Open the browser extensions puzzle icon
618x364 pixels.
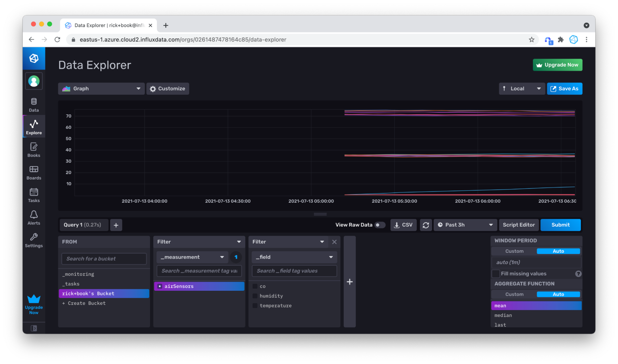pyautogui.click(x=560, y=40)
